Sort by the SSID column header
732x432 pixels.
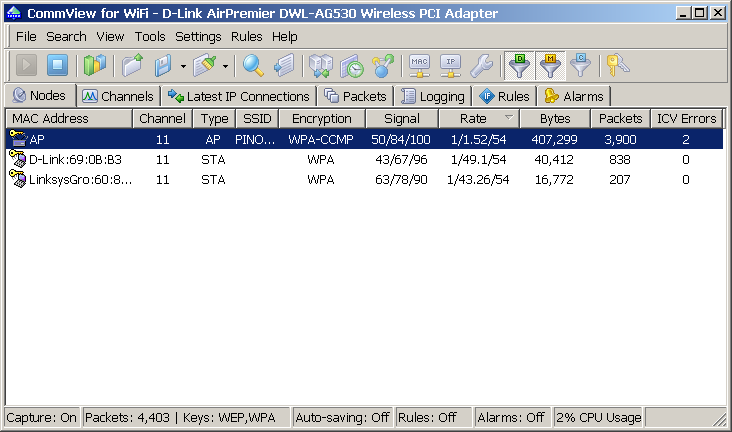click(x=257, y=119)
